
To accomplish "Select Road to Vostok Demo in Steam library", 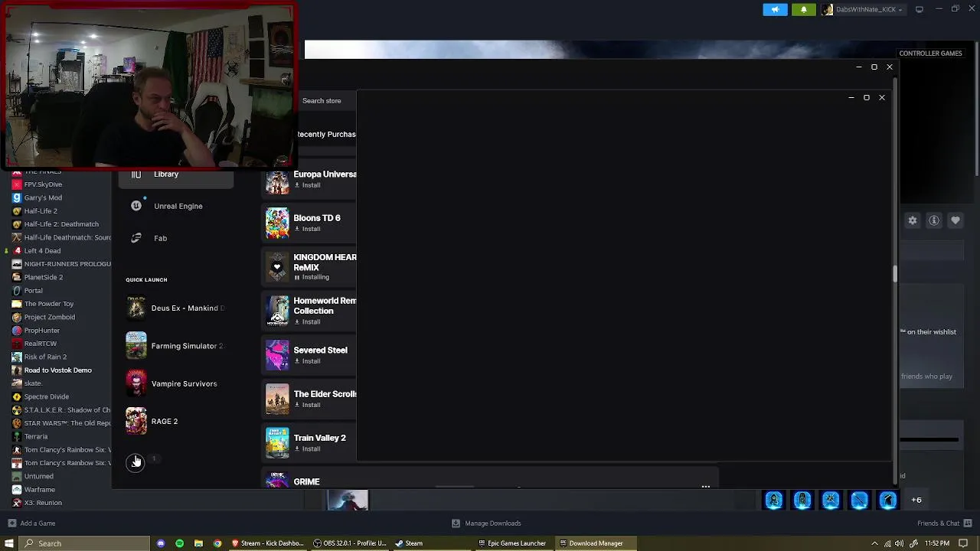I will (x=57, y=370).
